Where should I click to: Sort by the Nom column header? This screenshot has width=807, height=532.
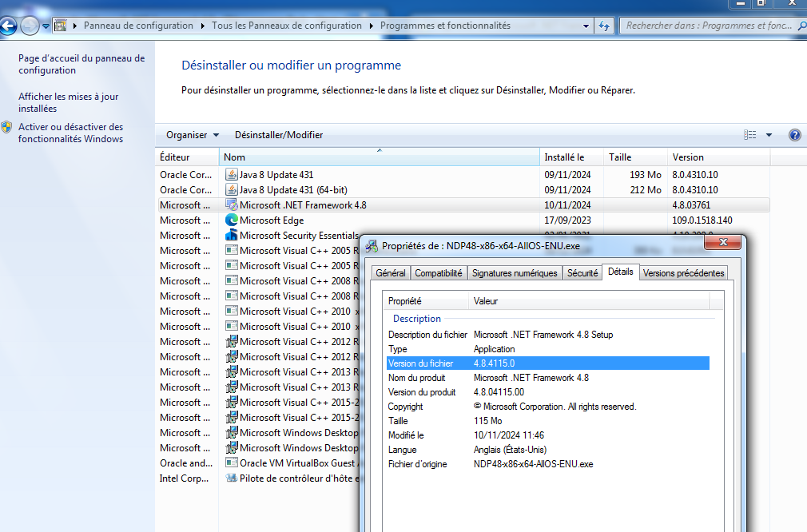click(380, 157)
